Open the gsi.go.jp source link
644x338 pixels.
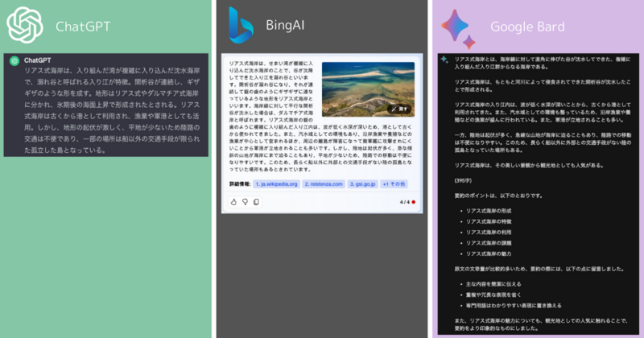363,184
